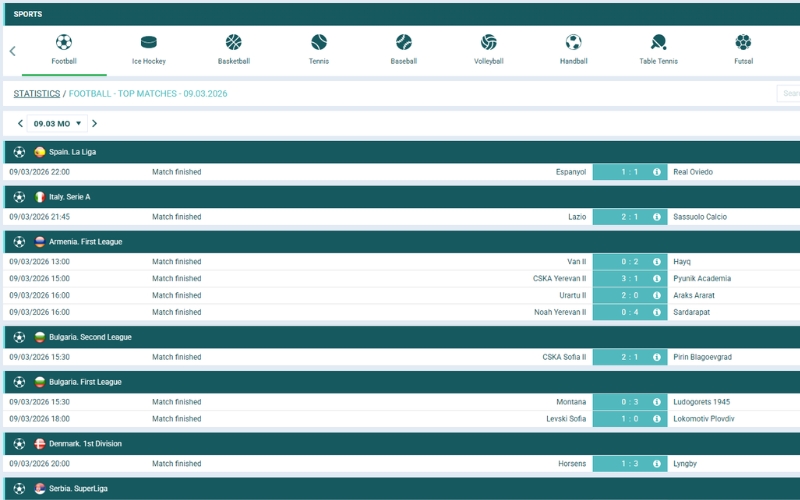This screenshot has width=800, height=500.
Task: Open info icon for Van II 0:2 match
Action: 657,262
